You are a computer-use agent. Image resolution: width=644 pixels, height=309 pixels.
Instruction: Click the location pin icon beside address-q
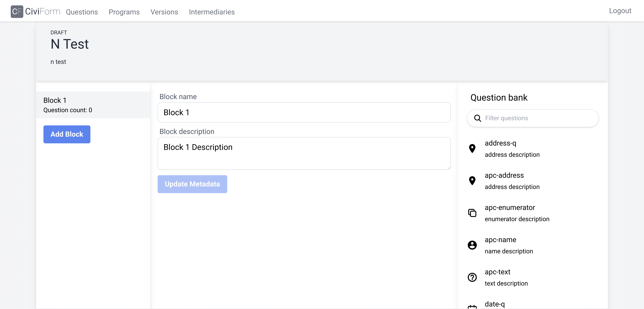pos(472,149)
